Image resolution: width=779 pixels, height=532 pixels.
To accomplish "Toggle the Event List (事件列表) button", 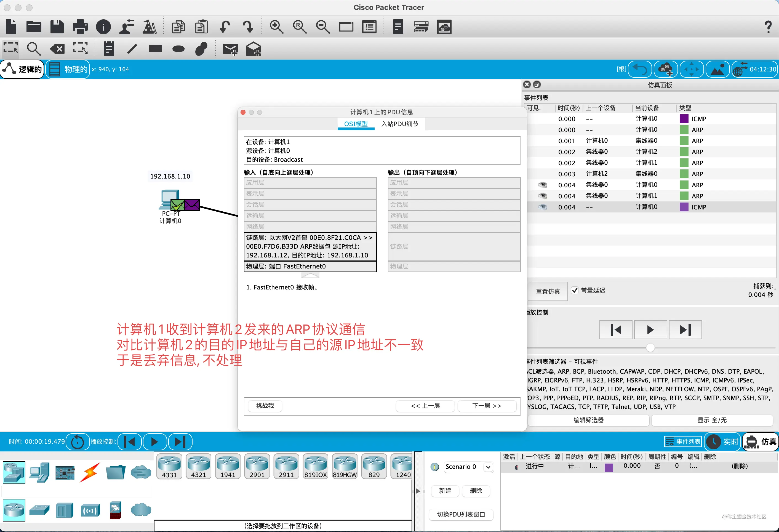I will (683, 442).
